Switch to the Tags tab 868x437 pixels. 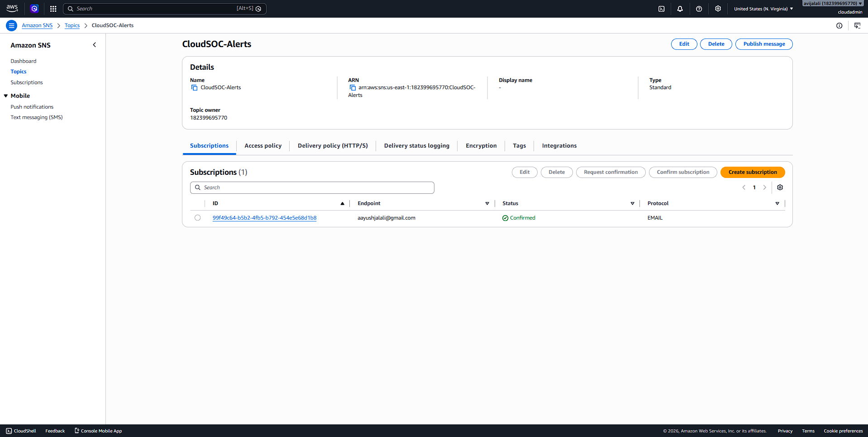[x=520, y=146]
